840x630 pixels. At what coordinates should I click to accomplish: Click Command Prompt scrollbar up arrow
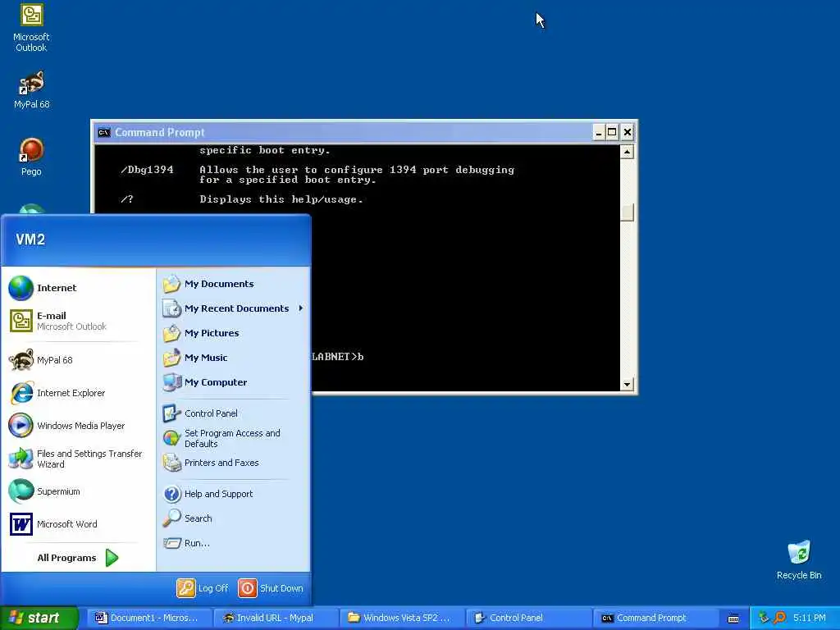click(627, 152)
